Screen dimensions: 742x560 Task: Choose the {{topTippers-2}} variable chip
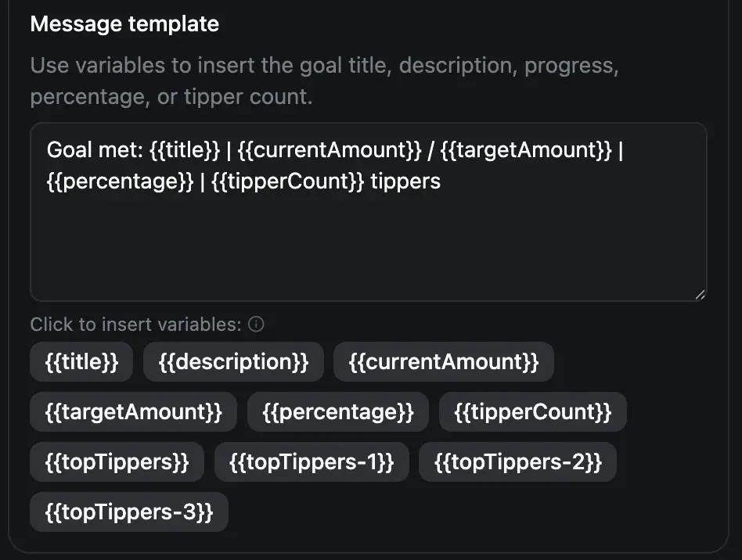[x=518, y=462]
